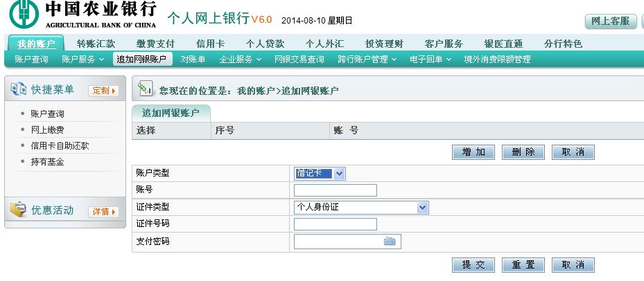The height and width of the screenshot is (281, 644).
Task: Click the 增加 button
Action: point(473,152)
